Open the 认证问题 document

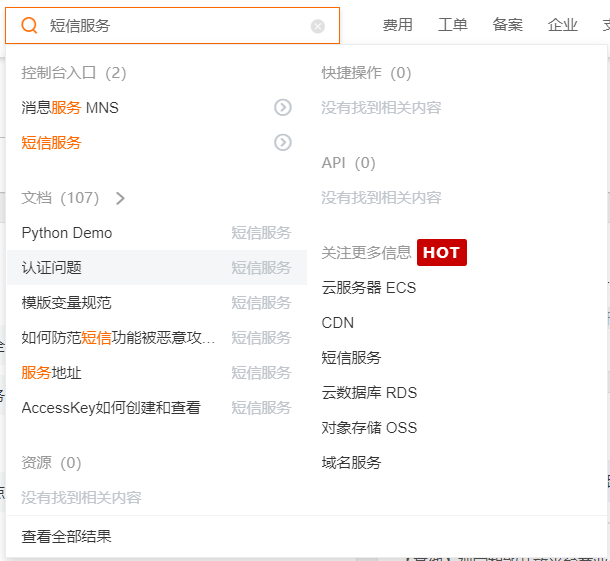[x=51, y=268]
